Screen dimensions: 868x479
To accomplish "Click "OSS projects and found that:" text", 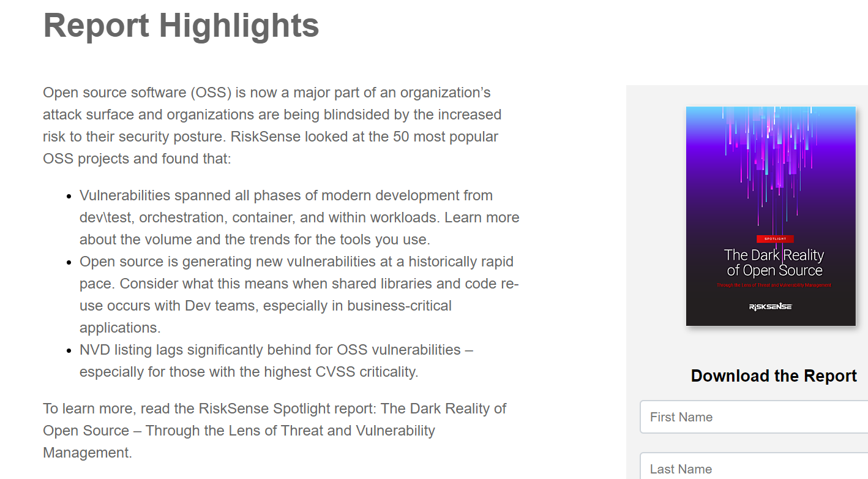I will pos(137,159).
